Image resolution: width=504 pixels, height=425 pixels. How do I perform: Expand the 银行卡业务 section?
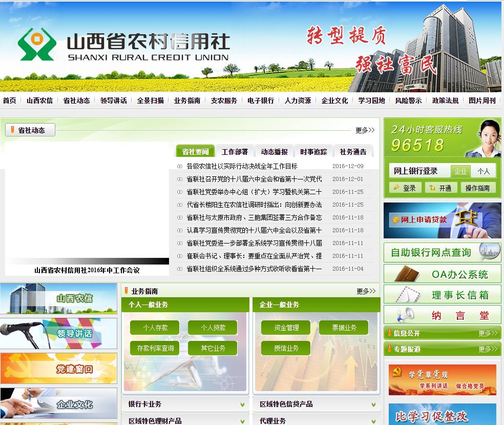coord(242,404)
